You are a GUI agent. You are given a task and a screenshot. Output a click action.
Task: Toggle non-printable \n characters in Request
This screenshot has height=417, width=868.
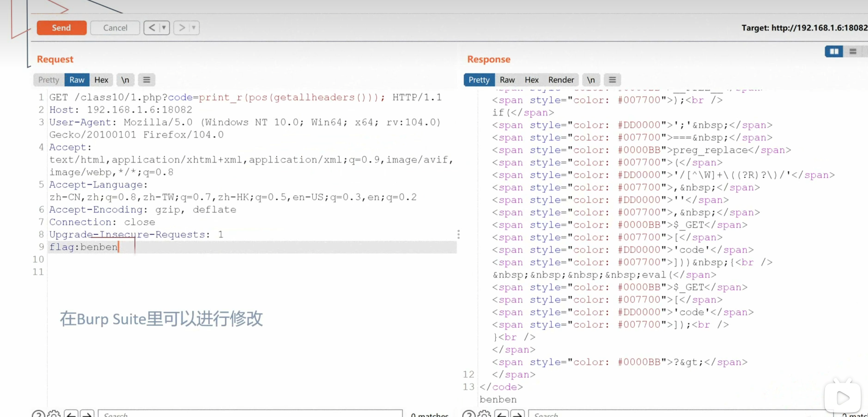point(125,80)
